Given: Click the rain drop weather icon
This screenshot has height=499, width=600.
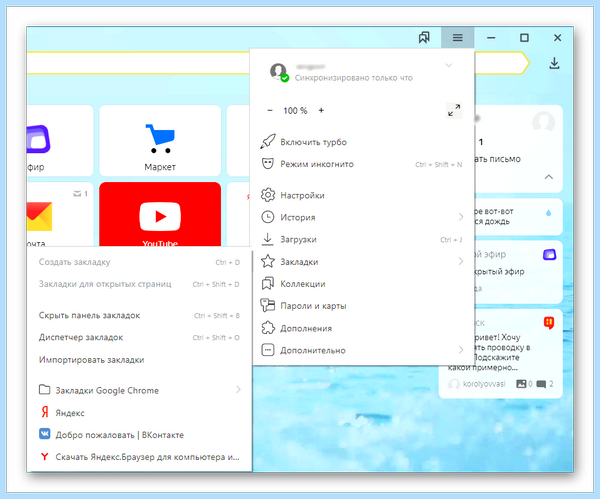Looking at the screenshot, I should click(548, 213).
